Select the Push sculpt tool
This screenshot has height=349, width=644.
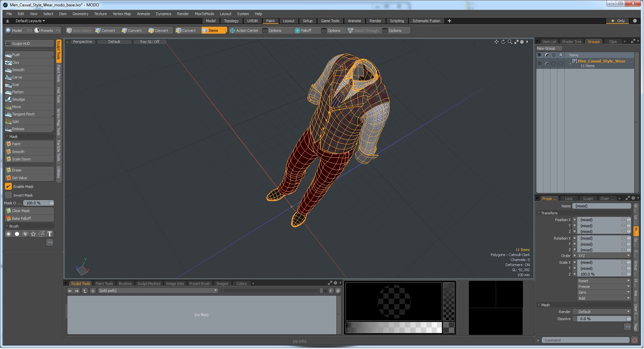(29, 55)
